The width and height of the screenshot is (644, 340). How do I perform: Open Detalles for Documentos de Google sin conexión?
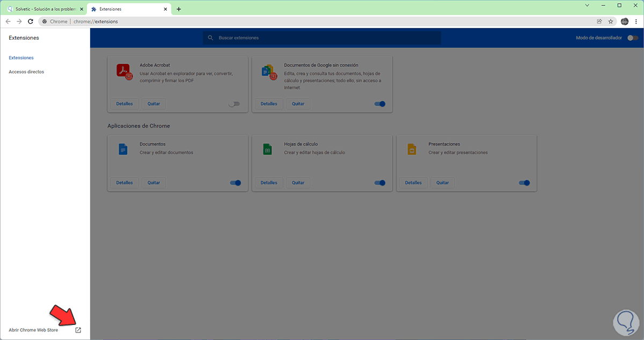coord(269,104)
